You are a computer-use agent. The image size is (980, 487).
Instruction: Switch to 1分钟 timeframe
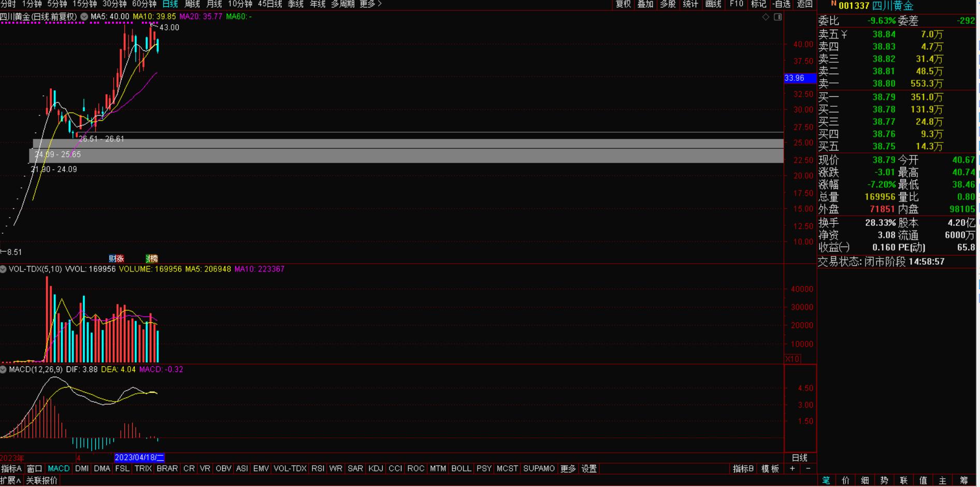pyautogui.click(x=32, y=4)
